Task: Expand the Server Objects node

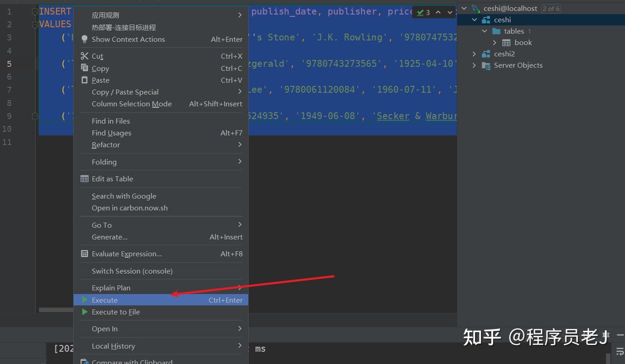Action: pos(474,65)
